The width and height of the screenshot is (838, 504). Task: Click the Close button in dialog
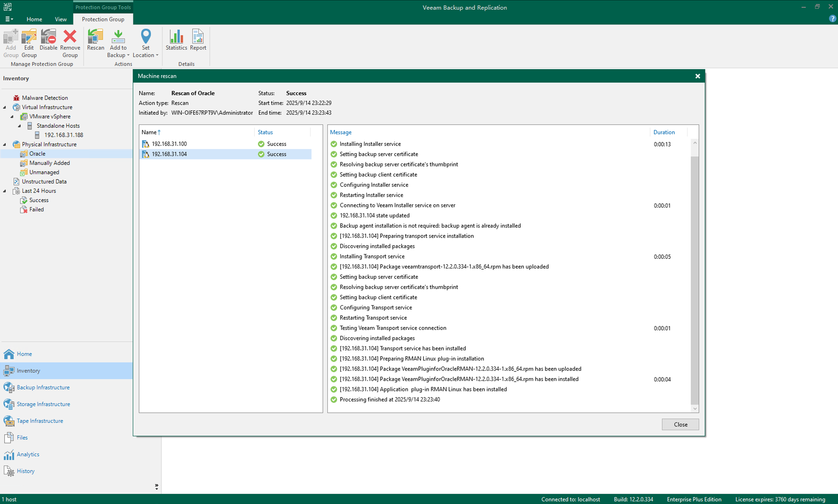pos(680,424)
